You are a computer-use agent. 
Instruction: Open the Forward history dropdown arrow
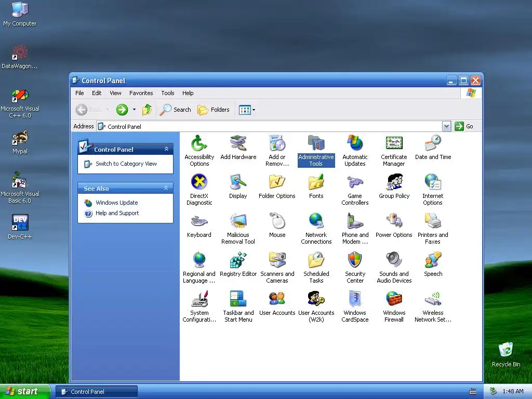point(134,110)
